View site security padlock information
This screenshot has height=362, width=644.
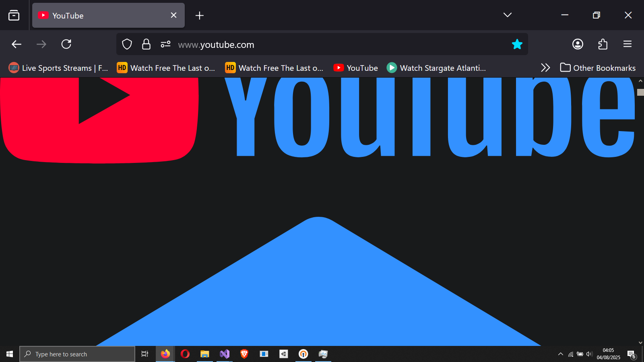(x=146, y=44)
